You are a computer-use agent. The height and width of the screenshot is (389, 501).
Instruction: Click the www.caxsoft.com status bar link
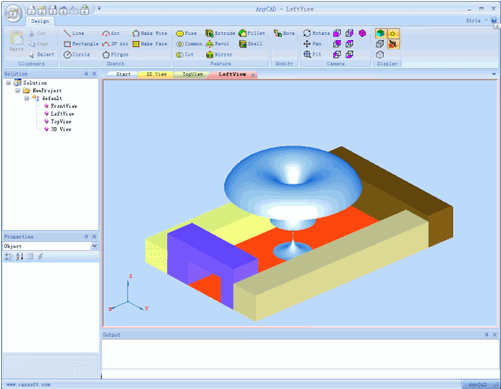pos(29,385)
